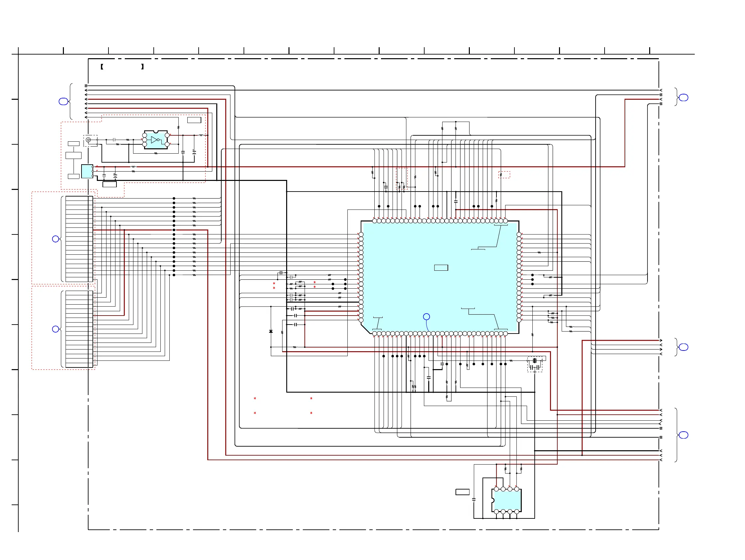Click the upper left multi-row connector block
This screenshot has width=745, height=560.
(79, 239)
